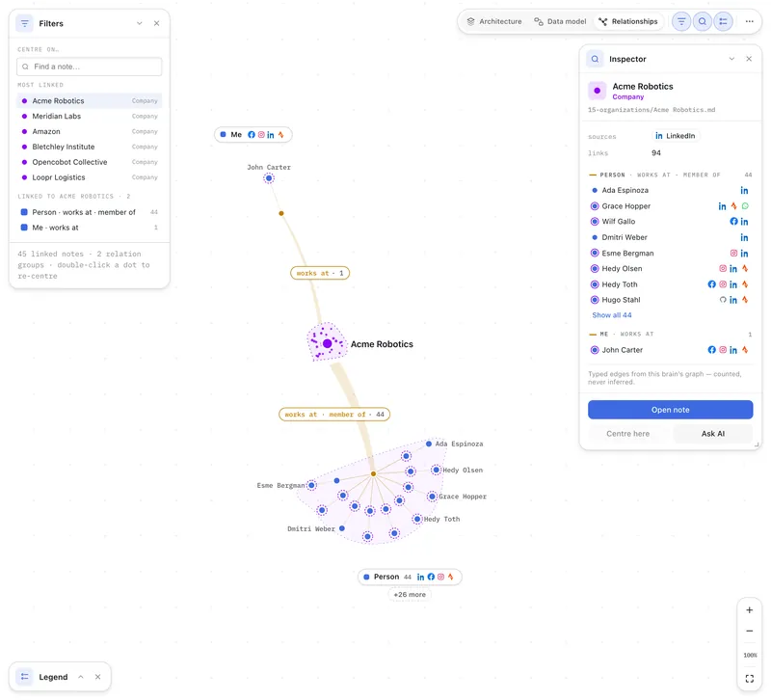
Task: Open Grace Hopper in Inspector list
Action: click(x=670, y=206)
